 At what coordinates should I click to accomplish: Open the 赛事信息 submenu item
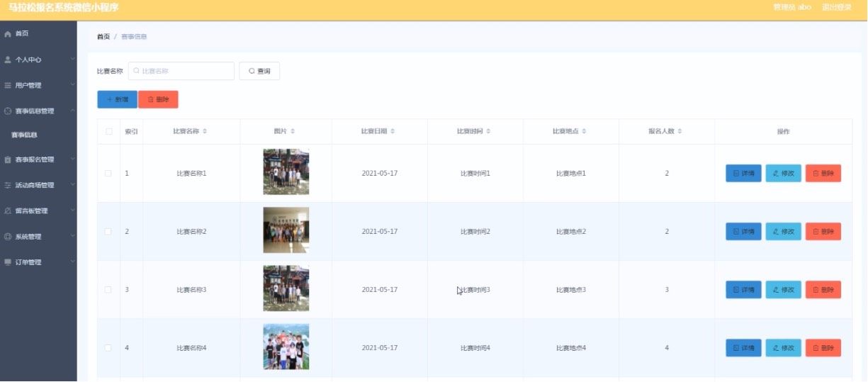24,135
